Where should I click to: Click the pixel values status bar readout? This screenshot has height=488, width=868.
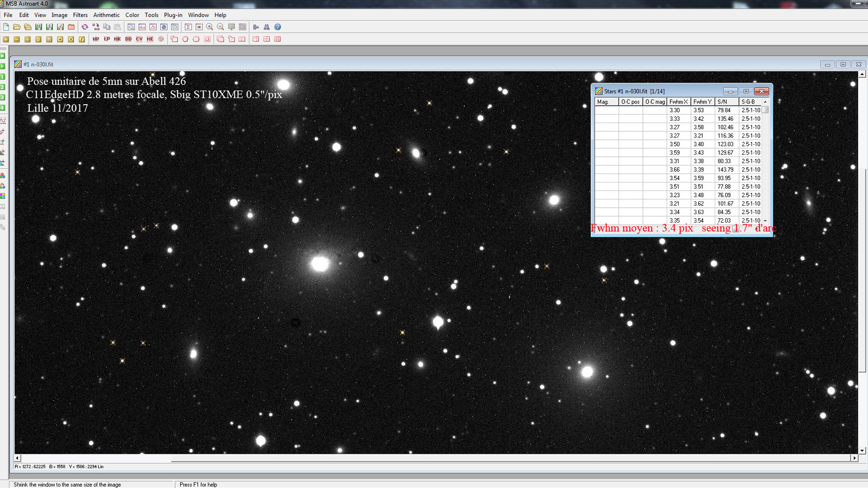click(x=59, y=467)
